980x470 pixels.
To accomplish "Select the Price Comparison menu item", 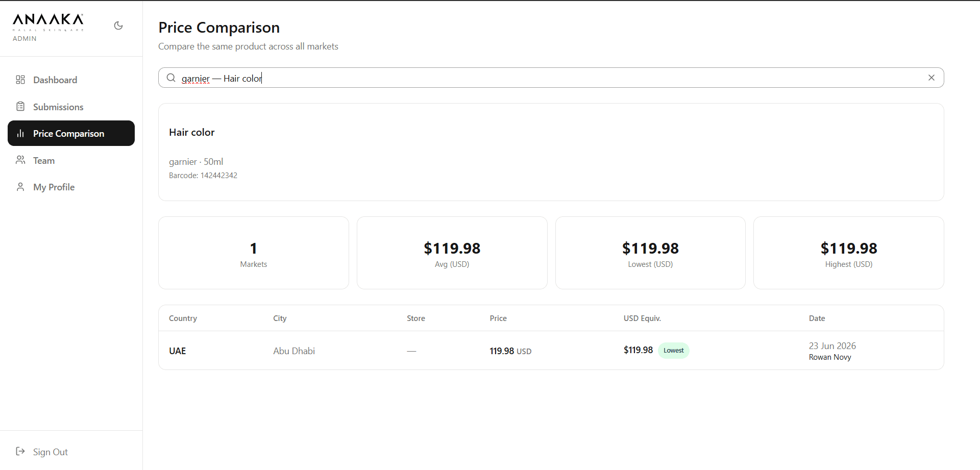I will (71, 133).
